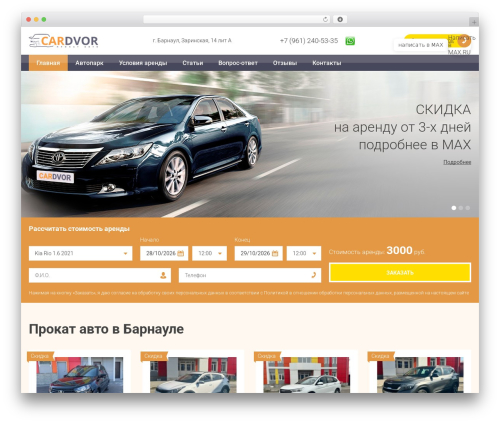Open new tab with plus icon

[474, 22]
